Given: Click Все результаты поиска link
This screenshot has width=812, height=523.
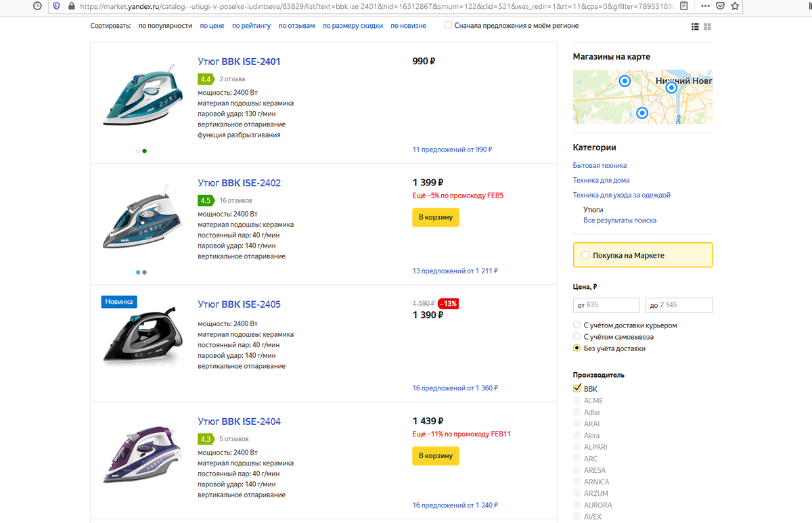Looking at the screenshot, I should pyautogui.click(x=620, y=221).
